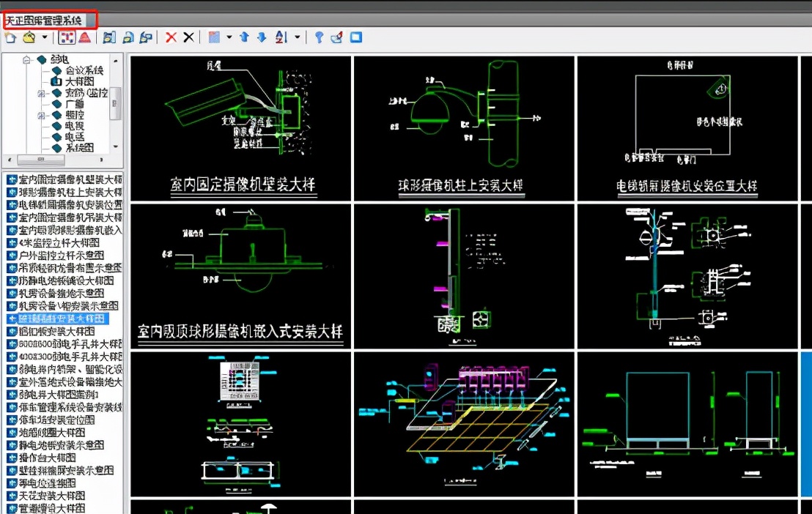Click the red X delete icon
The height and width of the screenshot is (514, 812).
click(171, 37)
